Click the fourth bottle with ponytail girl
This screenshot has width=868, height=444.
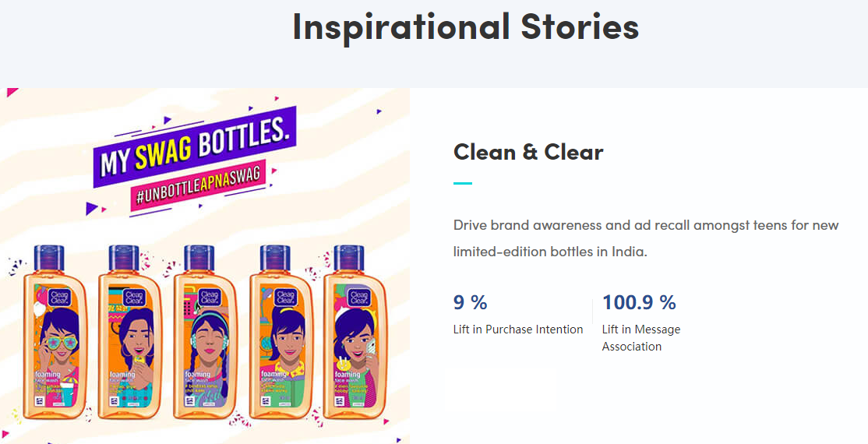[x=281, y=332]
